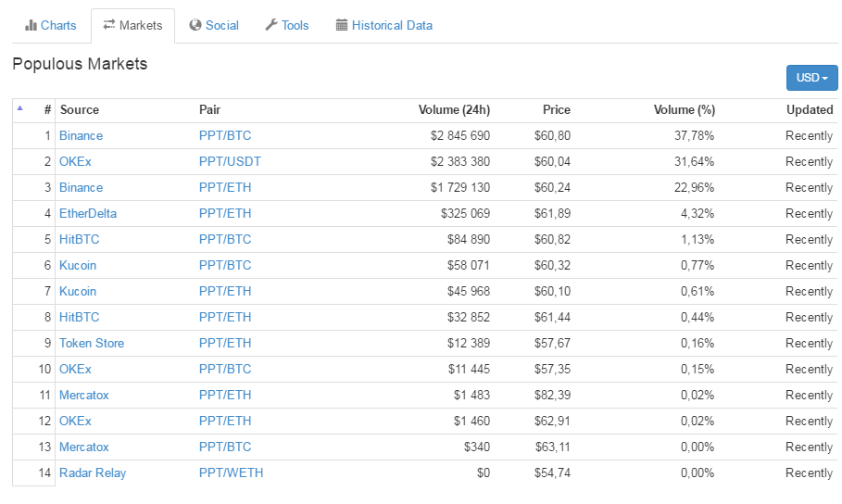Click the exchange arrows icon in Markets tab

click(x=109, y=25)
